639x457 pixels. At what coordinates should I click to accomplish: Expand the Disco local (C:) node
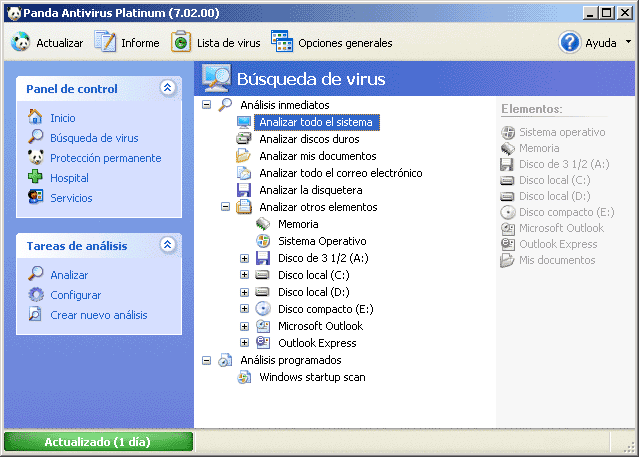(x=244, y=275)
